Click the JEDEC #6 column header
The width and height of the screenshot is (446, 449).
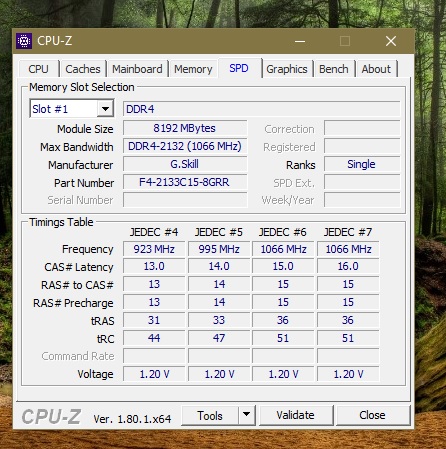tap(283, 232)
